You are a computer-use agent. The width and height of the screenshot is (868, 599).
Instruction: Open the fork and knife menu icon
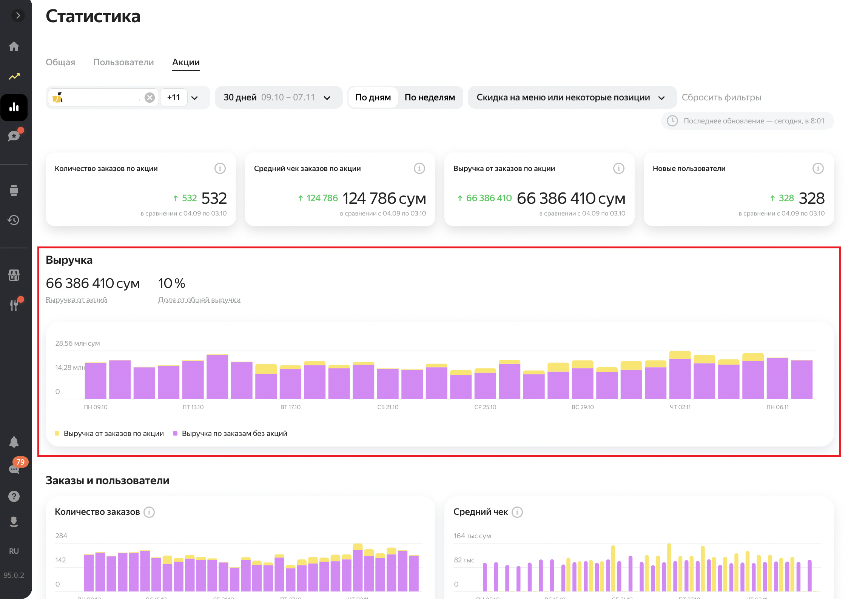[14, 305]
